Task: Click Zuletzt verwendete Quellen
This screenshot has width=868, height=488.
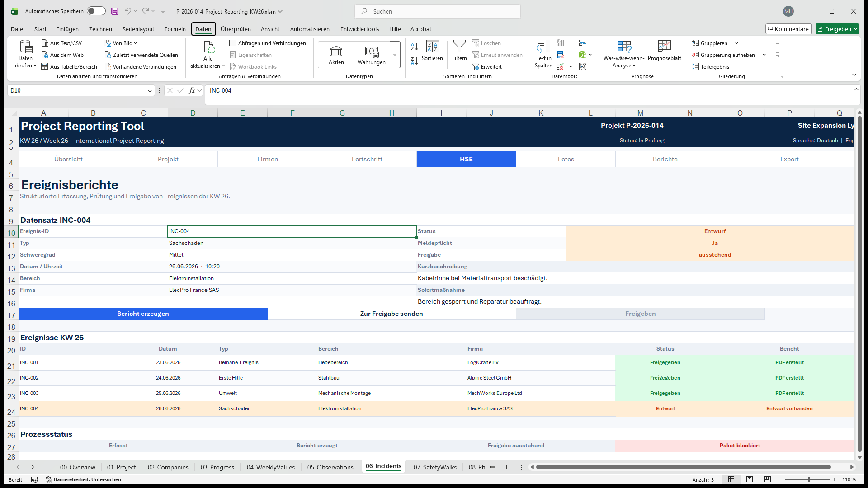Action: [142, 55]
